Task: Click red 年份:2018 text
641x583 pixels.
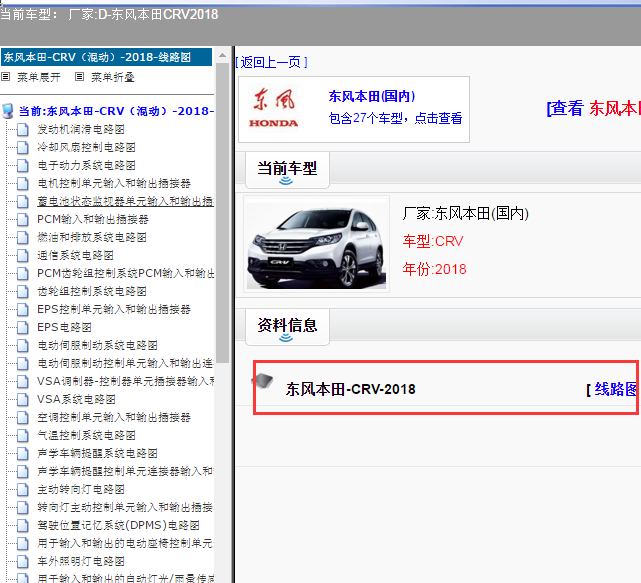Action: pyautogui.click(x=435, y=269)
